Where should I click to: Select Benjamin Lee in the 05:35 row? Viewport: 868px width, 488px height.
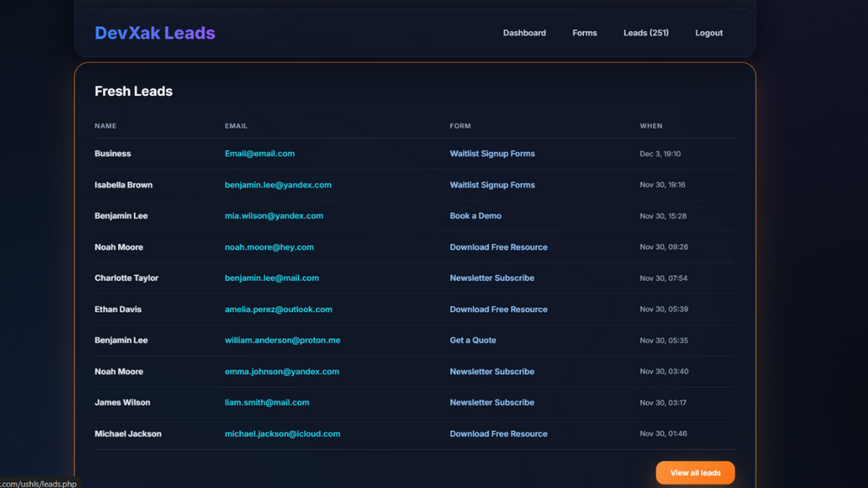(x=121, y=340)
